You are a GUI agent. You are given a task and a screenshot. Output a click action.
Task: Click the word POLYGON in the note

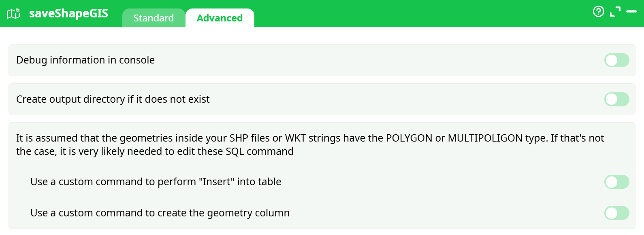[409, 138]
